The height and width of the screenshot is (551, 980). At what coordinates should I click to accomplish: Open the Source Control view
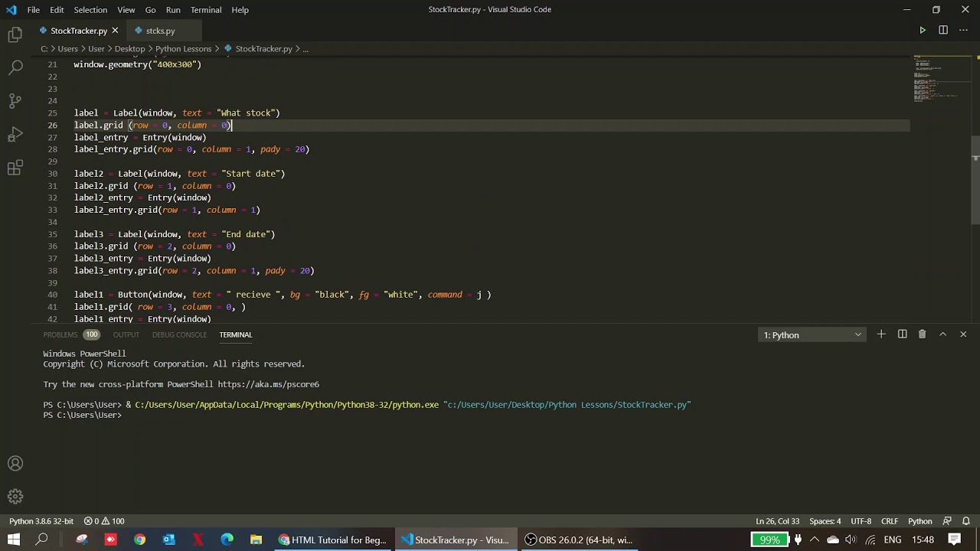coord(15,101)
